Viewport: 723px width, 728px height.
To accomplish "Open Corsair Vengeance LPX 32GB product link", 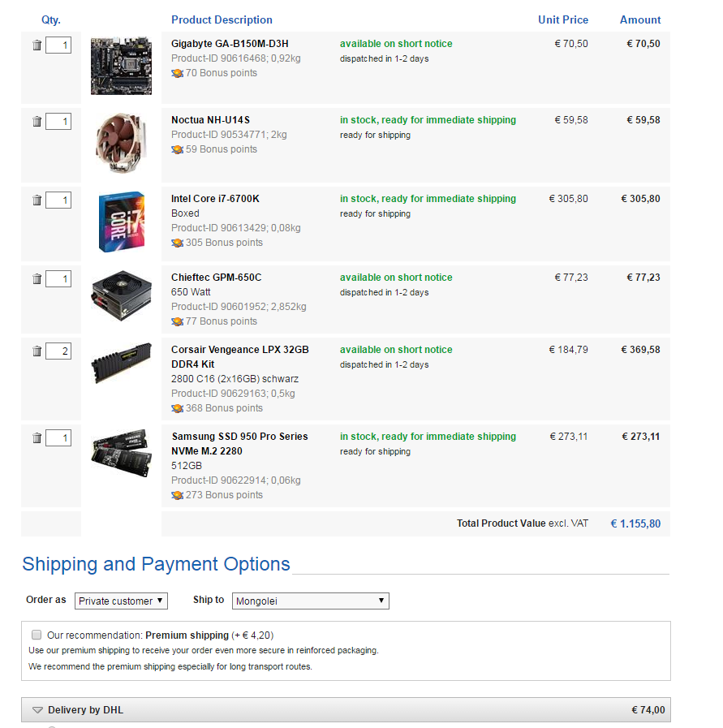I will 239,350.
